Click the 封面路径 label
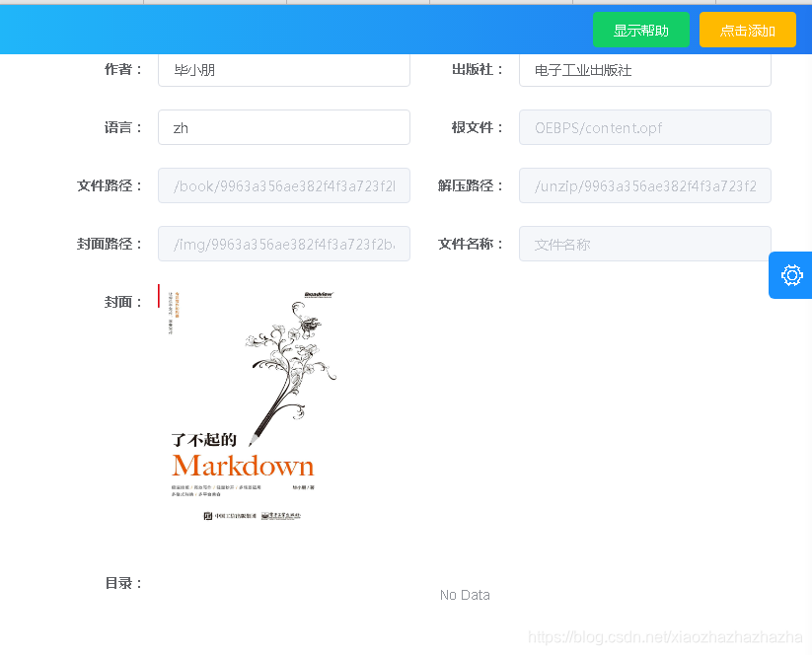 (x=109, y=244)
